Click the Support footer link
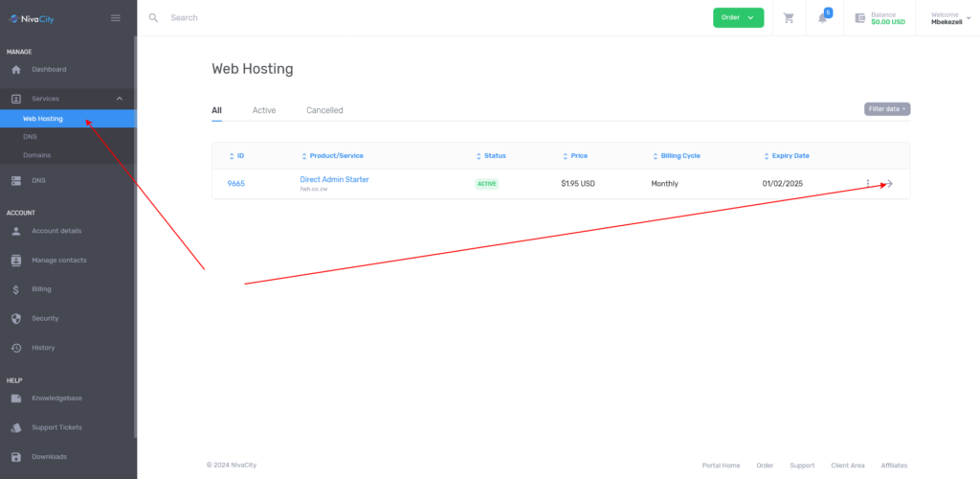 tap(802, 466)
